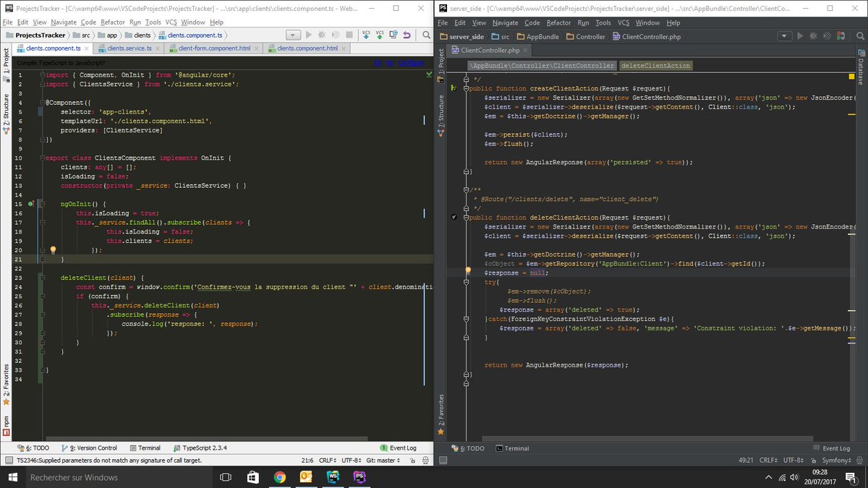
Task: Toggle the 2: Favorites tool window in WebStorm
Action: coord(6,383)
